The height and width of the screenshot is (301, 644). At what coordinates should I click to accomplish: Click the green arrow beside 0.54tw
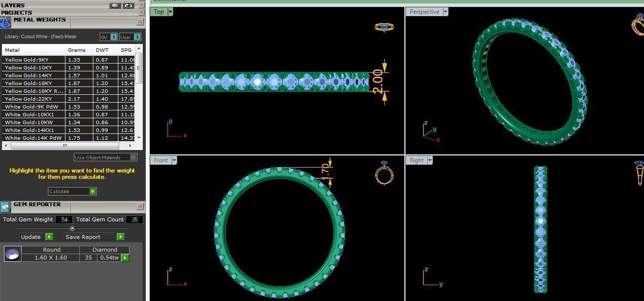125,258
